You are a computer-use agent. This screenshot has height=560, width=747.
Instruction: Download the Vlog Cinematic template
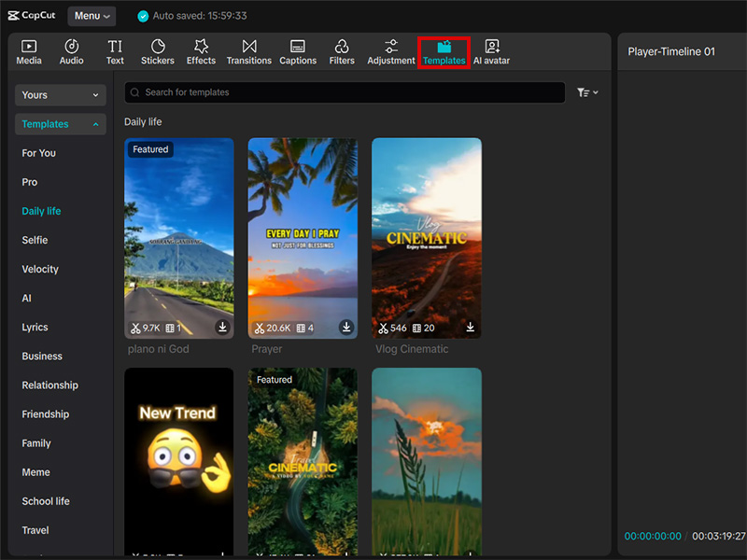[x=471, y=328]
